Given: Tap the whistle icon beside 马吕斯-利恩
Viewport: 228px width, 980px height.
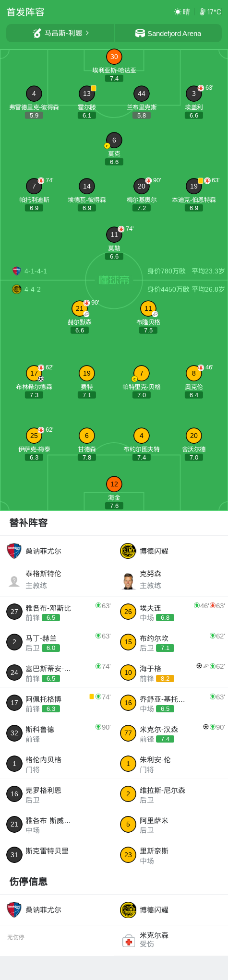Looking at the screenshot, I should (37, 33).
